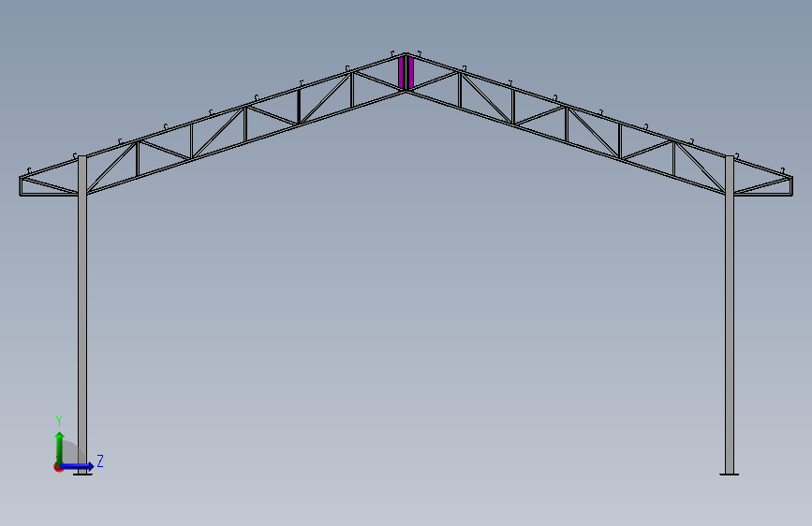Click the green Y axis arrow of the triad

tap(60, 447)
